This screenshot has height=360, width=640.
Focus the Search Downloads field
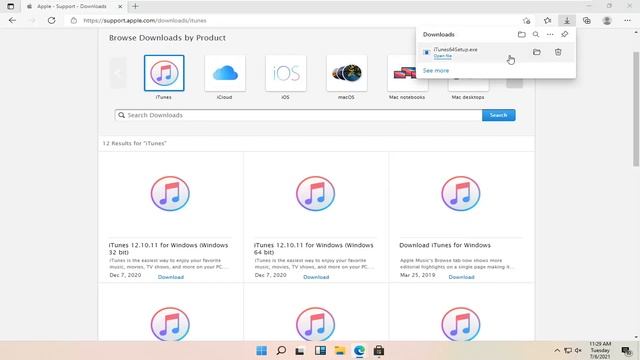click(298, 115)
